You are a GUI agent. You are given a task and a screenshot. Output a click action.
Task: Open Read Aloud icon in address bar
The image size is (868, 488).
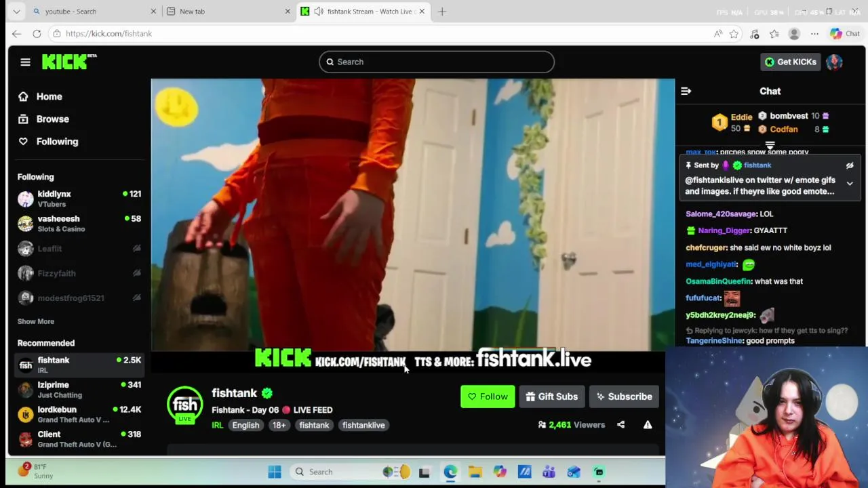pyautogui.click(x=718, y=34)
